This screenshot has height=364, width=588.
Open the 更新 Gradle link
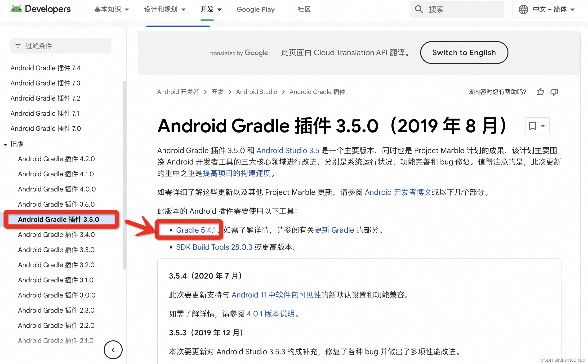point(334,230)
